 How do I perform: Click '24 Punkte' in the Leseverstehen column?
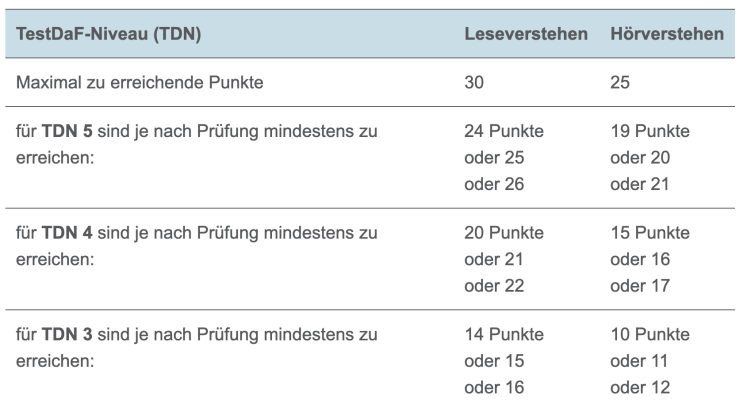[504, 131]
